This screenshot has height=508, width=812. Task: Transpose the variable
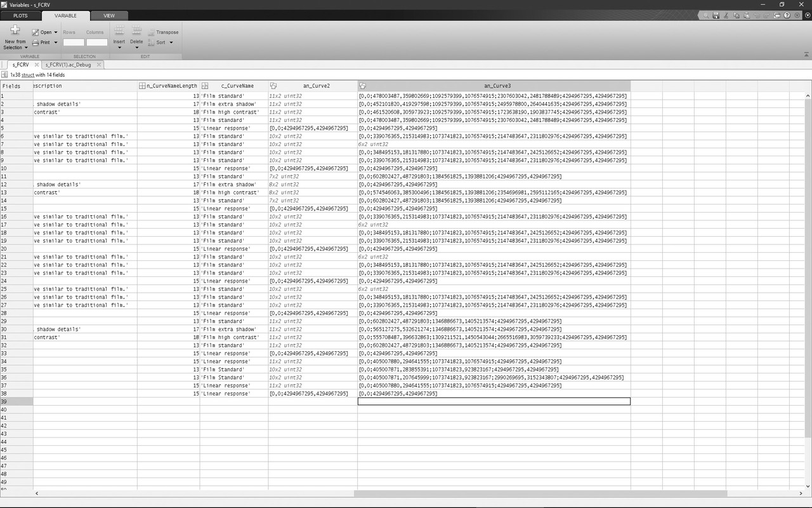[x=163, y=32]
